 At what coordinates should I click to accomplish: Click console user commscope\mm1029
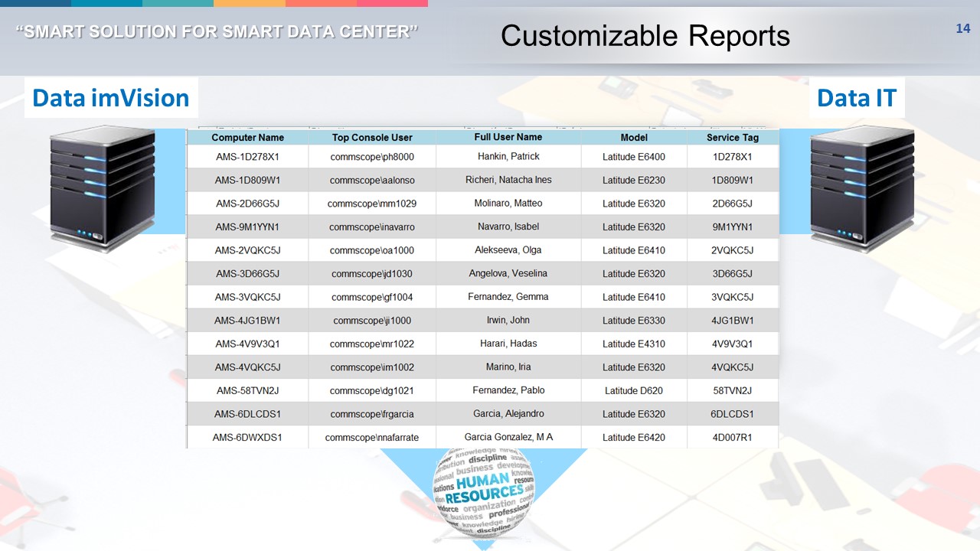372,204
